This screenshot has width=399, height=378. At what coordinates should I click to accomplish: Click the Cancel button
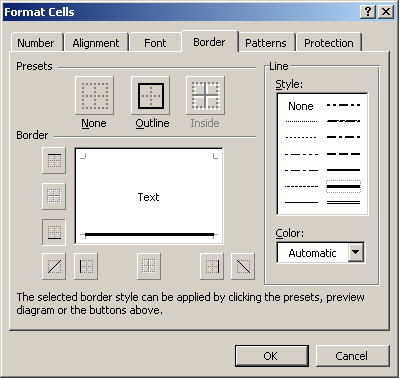pyautogui.click(x=352, y=356)
